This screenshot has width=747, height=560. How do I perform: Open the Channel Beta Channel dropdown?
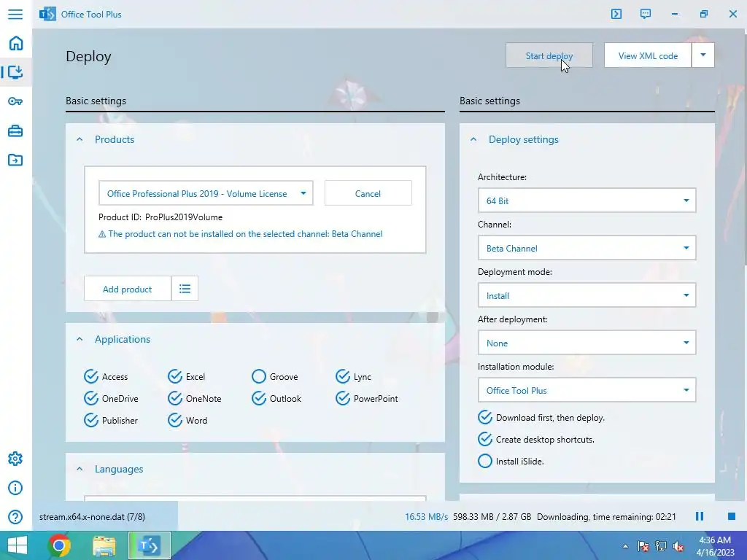[587, 248]
